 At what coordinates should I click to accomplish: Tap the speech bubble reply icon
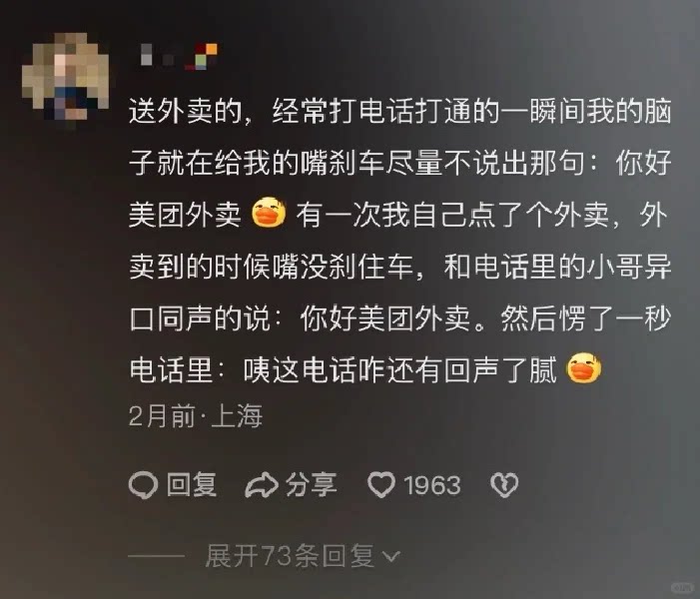click(x=143, y=485)
